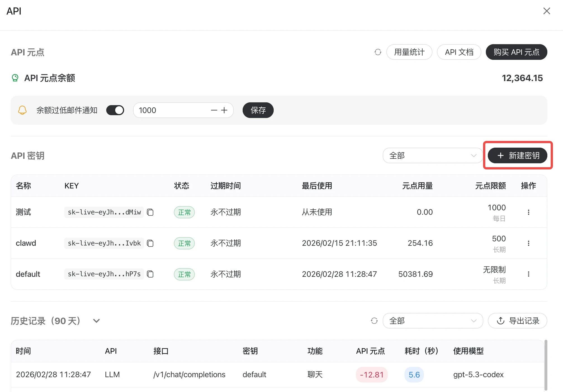Collapse the 历史记录 (90 天) section
Image resolution: width=563 pixels, height=392 pixels.
96,321
